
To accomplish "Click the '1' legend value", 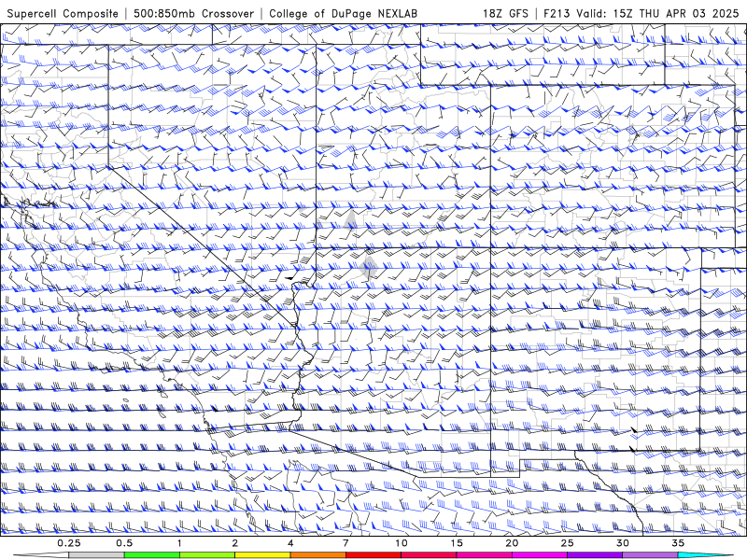I will (x=179, y=543).
